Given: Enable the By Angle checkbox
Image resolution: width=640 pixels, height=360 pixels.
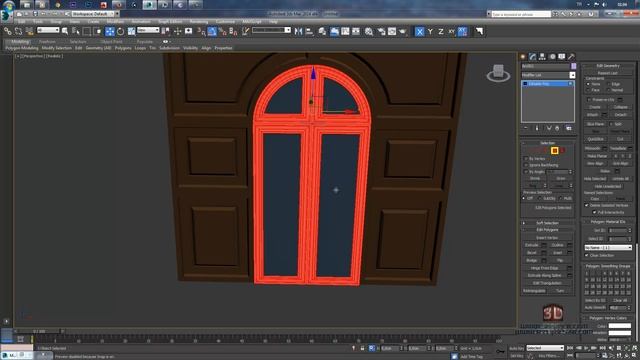Looking at the screenshot, I should [x=526, y=172].
